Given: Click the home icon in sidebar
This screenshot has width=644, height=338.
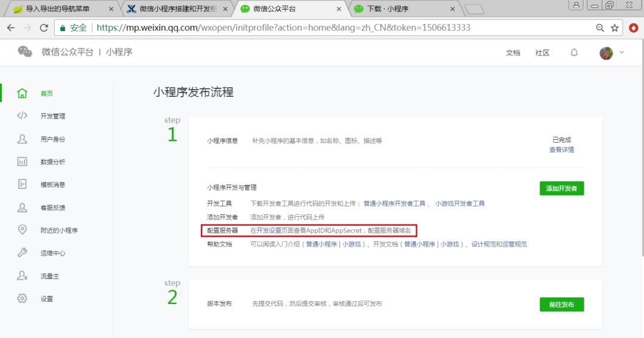Looking at the screenshot, I should point(22,93).
